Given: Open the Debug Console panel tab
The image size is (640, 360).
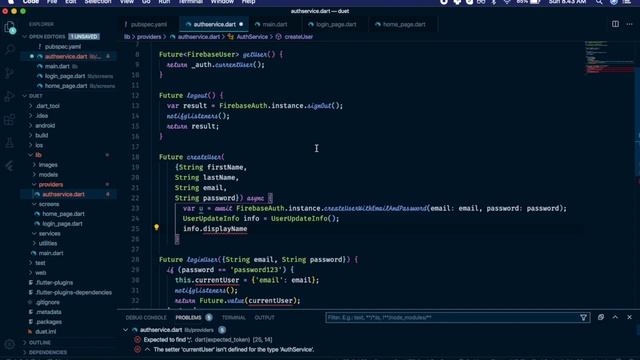Looking at the screenshot, I should [x=146, y=318].
